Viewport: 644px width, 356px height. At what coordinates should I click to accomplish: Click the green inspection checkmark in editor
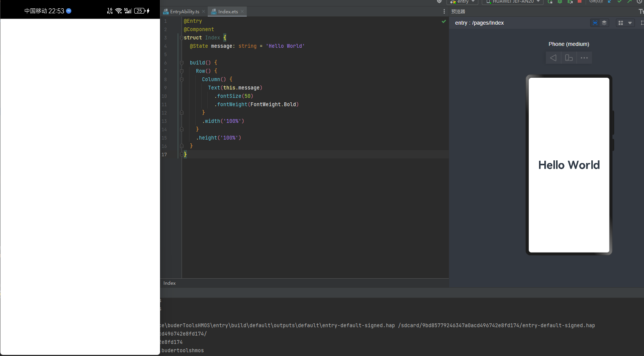pyautogui.click(x=444, y=22)
